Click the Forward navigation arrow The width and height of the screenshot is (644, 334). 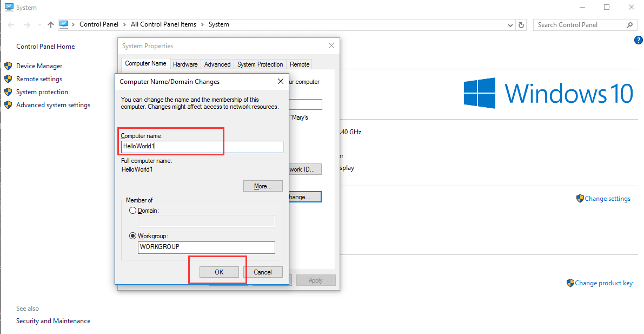tap(27, 25)
